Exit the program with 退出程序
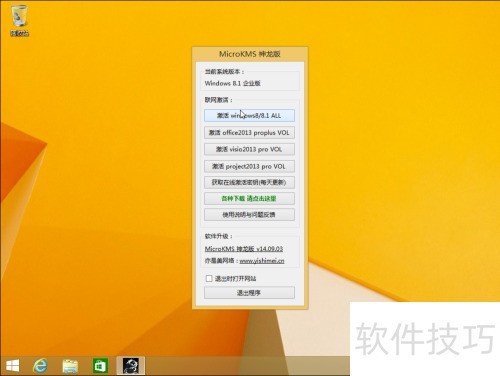The width and height of the screenshot is (500, 376). click(249, 293)
